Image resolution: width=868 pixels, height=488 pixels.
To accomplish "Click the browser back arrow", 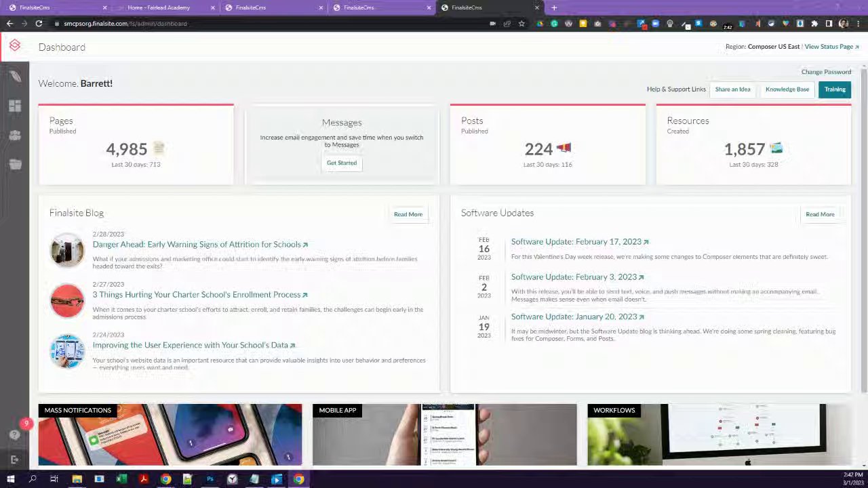I will tap(9, 24).
